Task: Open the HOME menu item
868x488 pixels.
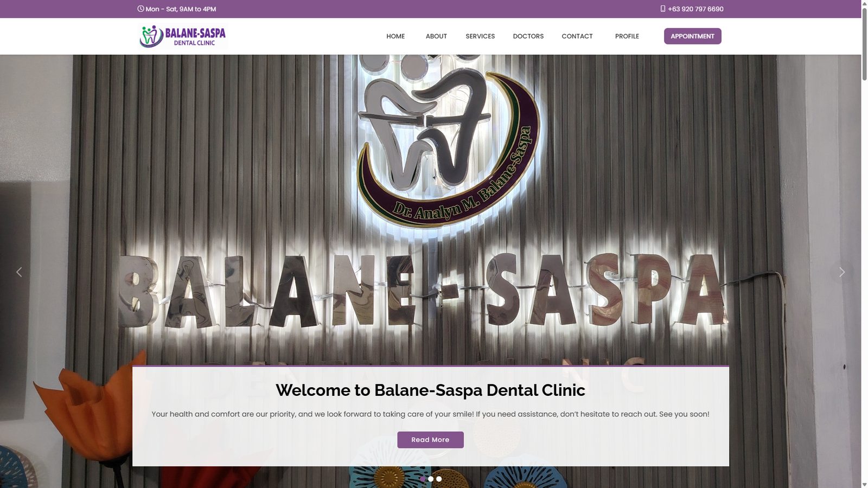Action: tap(395, 36)
